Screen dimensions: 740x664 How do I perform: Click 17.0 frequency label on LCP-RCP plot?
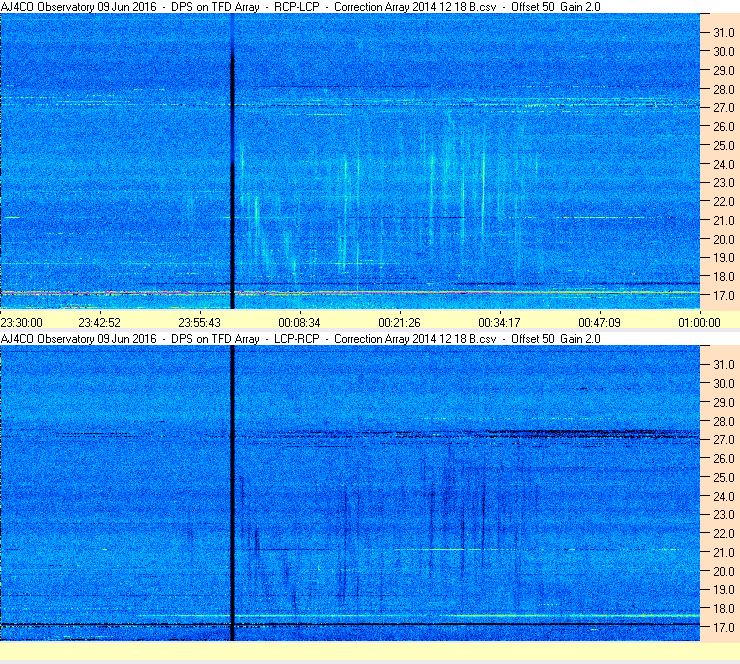pos(724,627)
